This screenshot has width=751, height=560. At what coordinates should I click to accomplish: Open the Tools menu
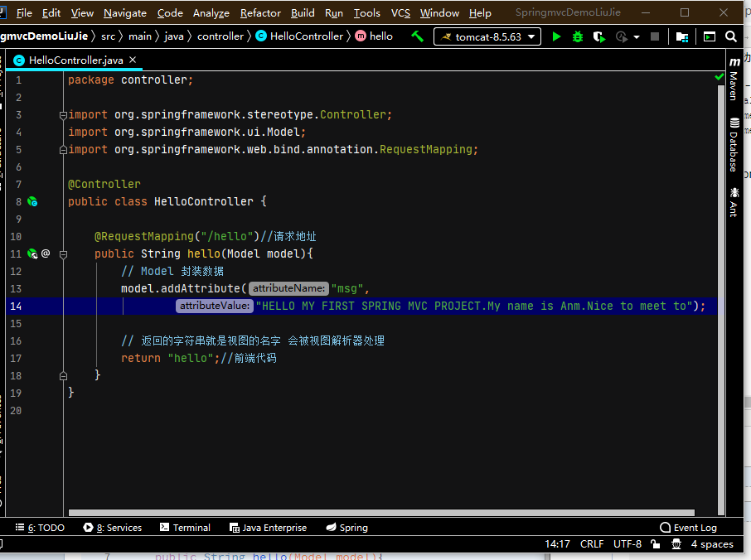click(367, 13)
